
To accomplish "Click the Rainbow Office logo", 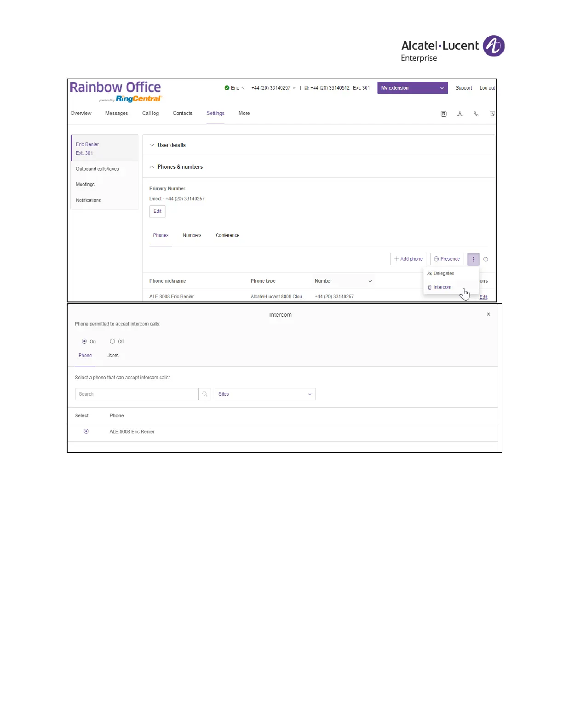I will pyautogui.click(x=116, y=92).
